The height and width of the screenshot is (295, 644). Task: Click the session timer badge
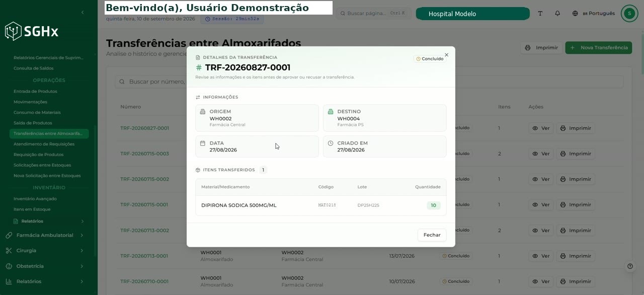pyautogui.click(x=232, y=19)
